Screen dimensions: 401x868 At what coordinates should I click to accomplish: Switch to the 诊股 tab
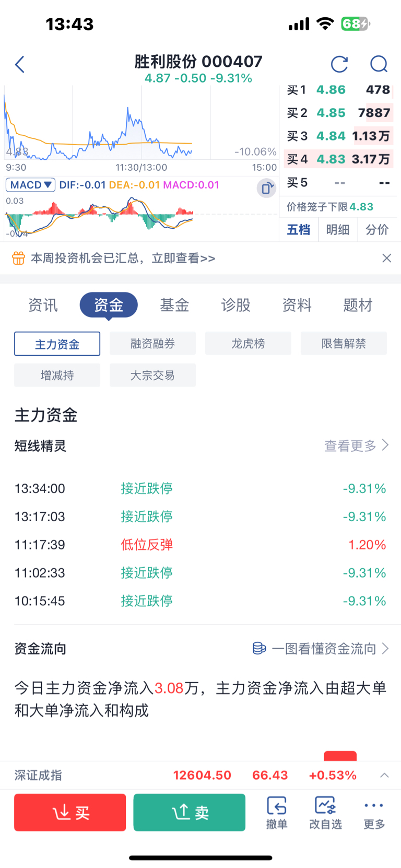tap(236, 305)
